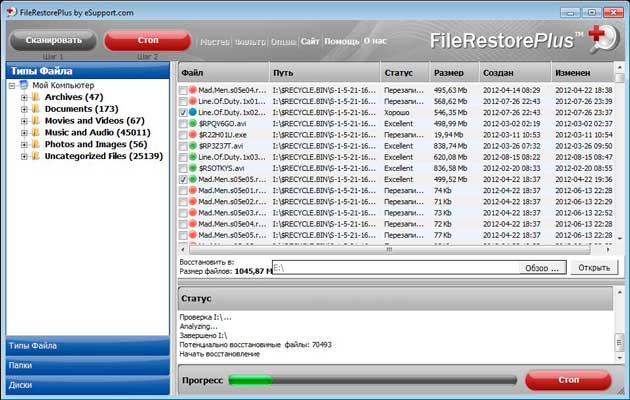
Task: Open the Фильтр menu item
Action: point(250,41)
